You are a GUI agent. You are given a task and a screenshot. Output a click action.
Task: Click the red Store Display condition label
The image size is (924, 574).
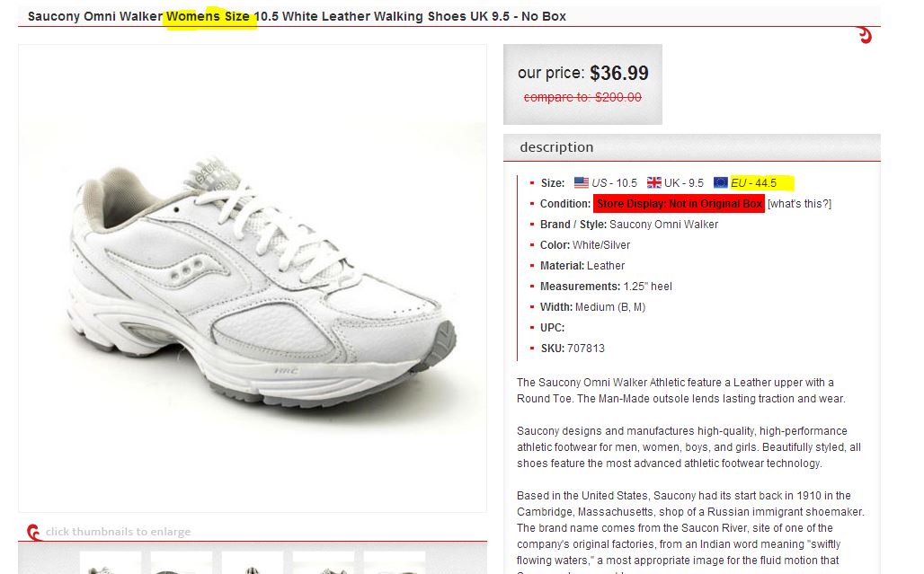[680, 204]
